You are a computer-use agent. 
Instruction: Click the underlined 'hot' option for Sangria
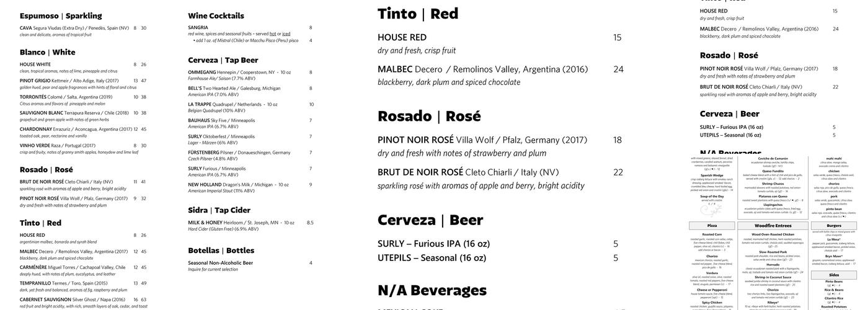point(273,33)
